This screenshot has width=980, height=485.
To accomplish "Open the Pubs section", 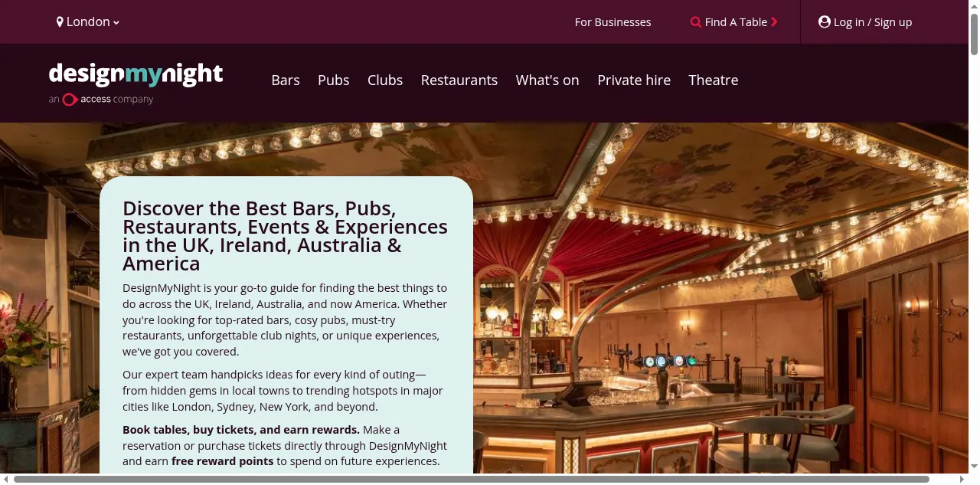I will pos(334,80).
